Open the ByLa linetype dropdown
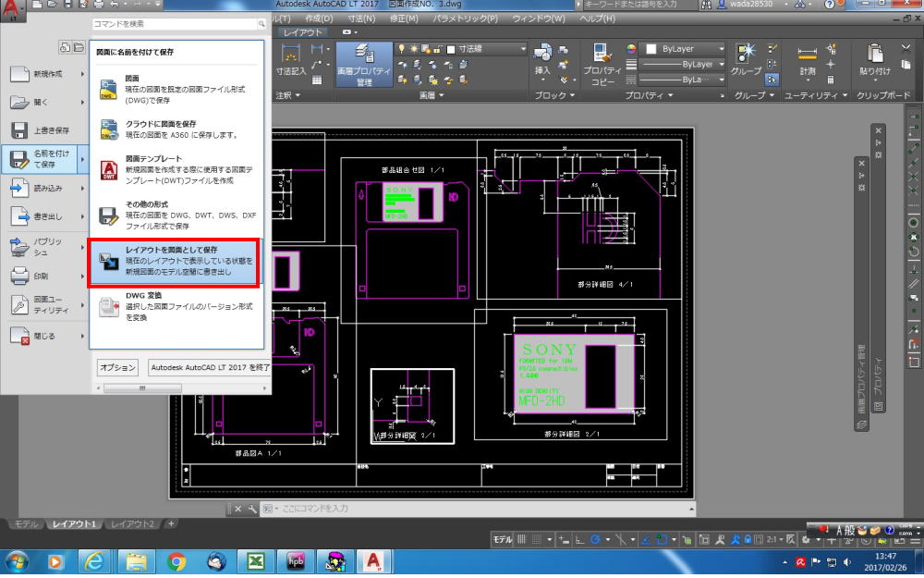The width and height of the screenshot is (924, 578). click(x=683, y=80)
